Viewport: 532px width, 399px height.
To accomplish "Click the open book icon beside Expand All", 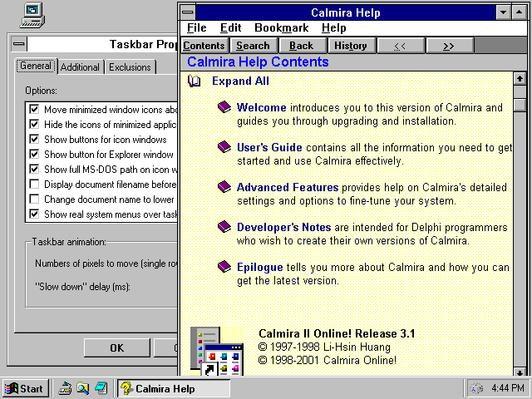I will [x=194, y=81].
